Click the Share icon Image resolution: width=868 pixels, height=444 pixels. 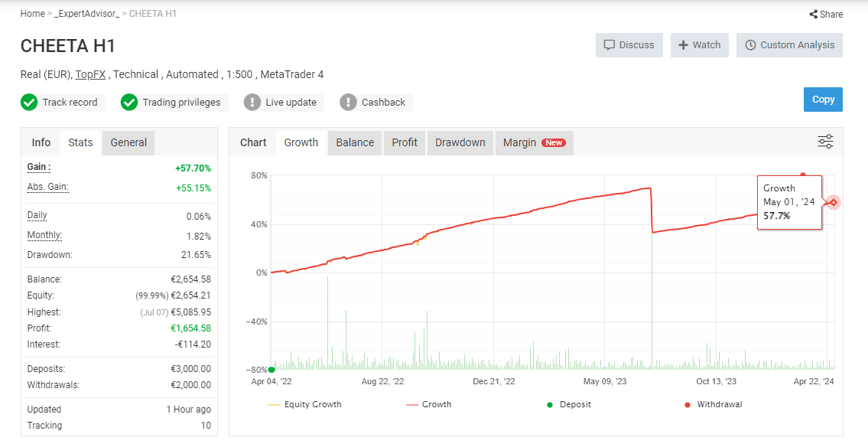pyautogui.click(x=813, y=15)
